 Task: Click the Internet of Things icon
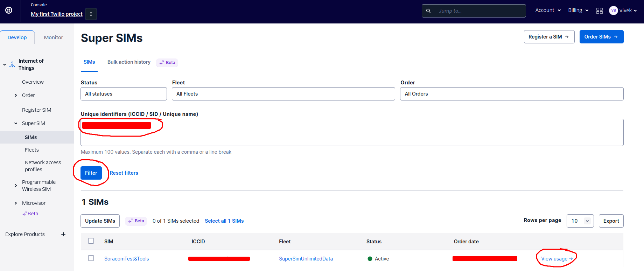(x=12, y=64)
